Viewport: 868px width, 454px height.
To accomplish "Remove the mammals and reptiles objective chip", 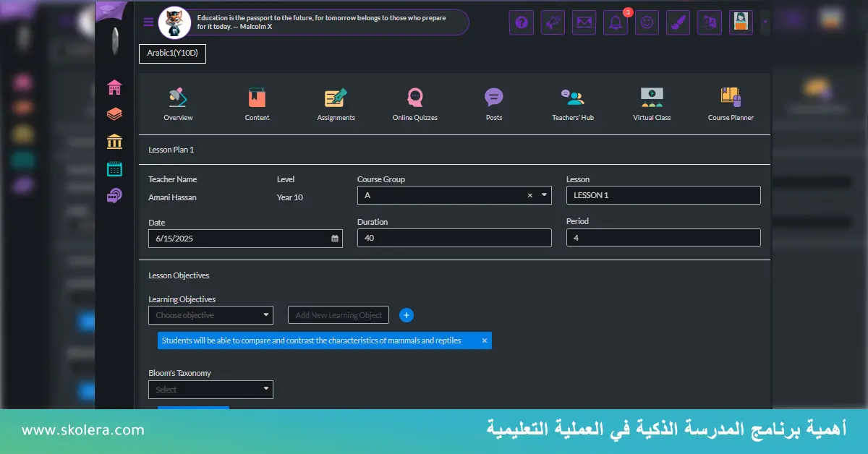I will pyautogui.click(x=484, y=340).
